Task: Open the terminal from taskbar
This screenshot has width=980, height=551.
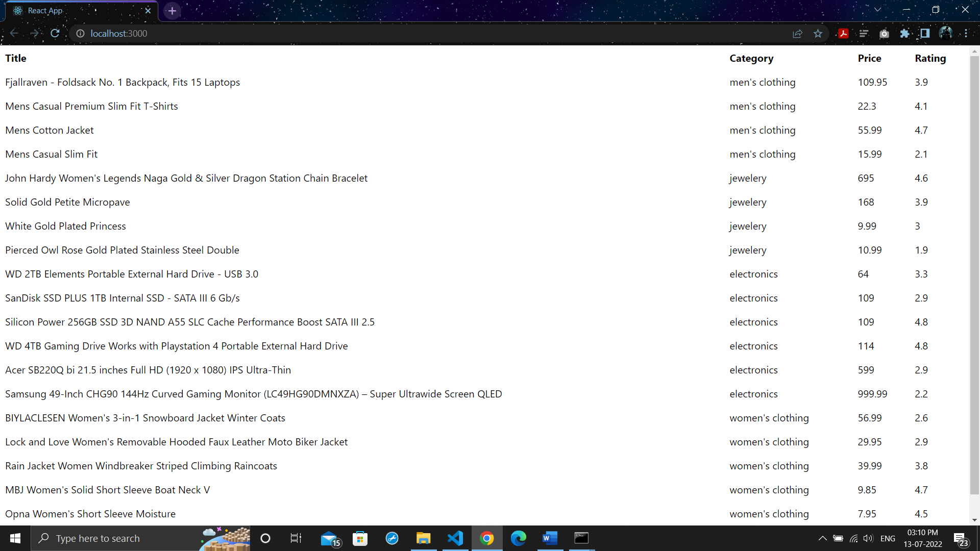Action: click(x=581, y=538)
